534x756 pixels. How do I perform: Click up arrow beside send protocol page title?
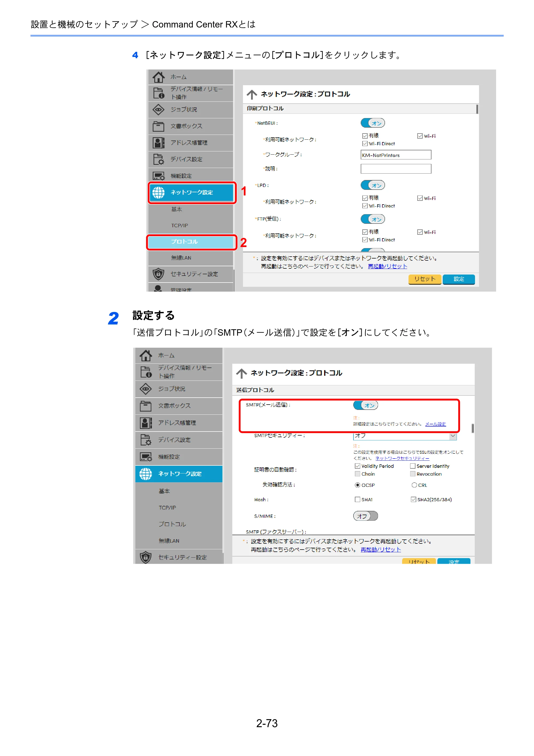241,373
